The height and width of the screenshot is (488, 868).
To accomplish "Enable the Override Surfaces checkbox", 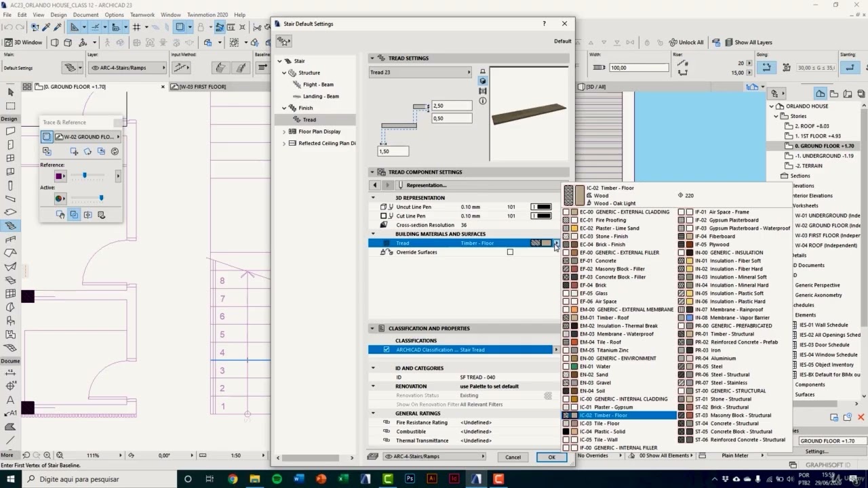I will [x=510, y=252].
